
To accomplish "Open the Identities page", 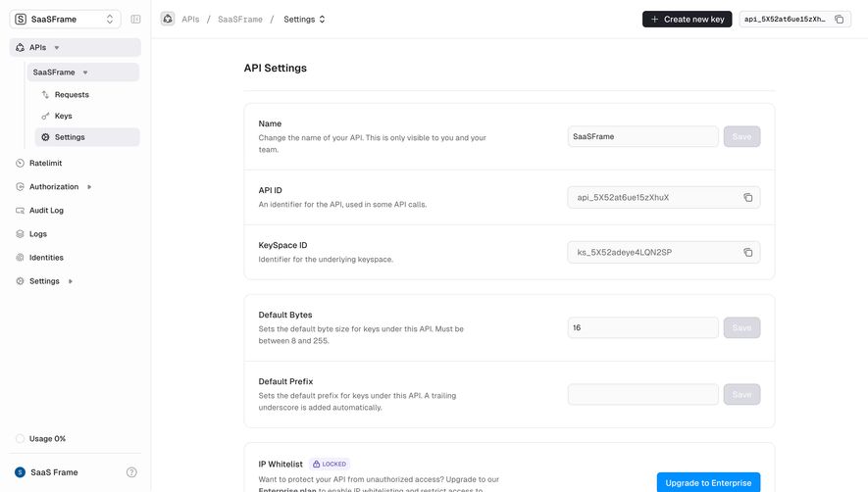I will [x=46, y=258].
